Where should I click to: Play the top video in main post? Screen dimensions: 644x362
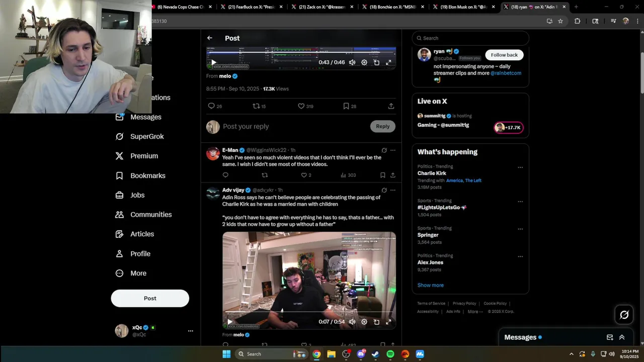(x=213, y=62)
